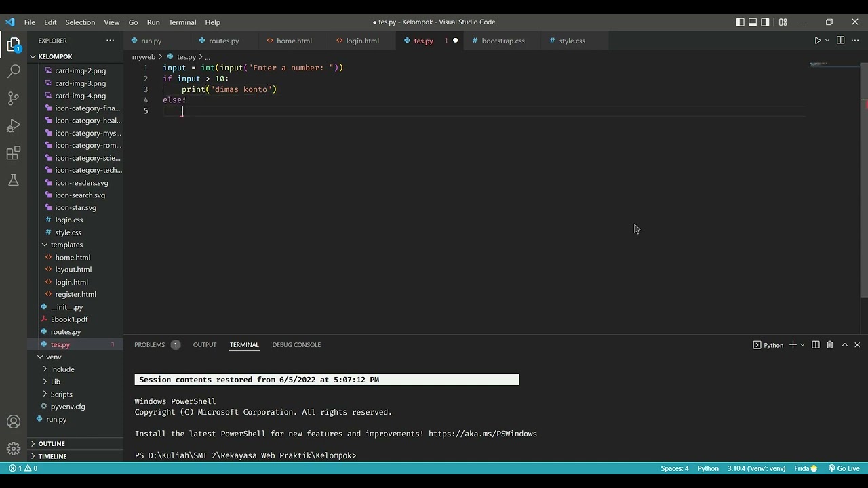Click the editor vertical scrollbar
The height and width of the screenshot is (488, 868).
pos(864,180)
